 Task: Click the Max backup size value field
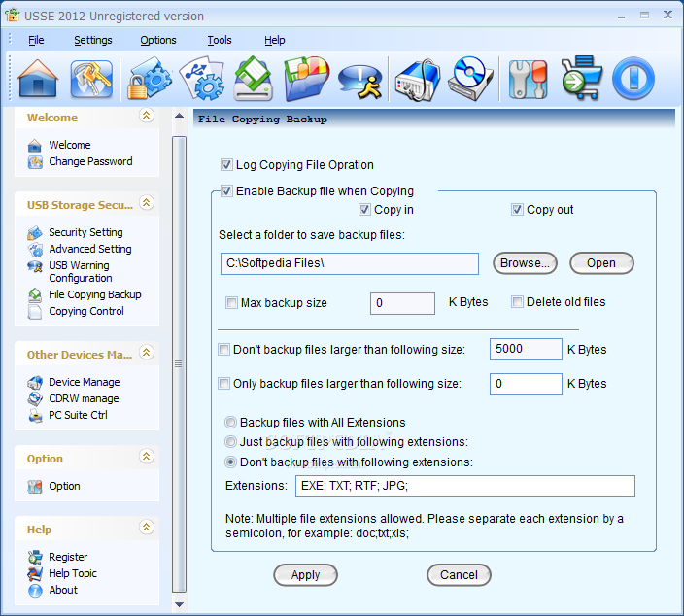(402, 303)
